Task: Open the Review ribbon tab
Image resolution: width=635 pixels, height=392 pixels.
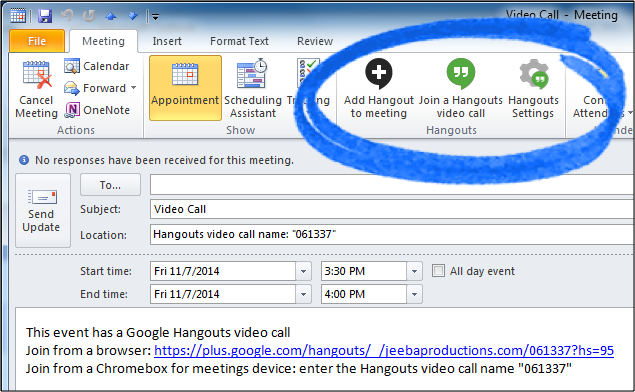Action: [315, 41]
